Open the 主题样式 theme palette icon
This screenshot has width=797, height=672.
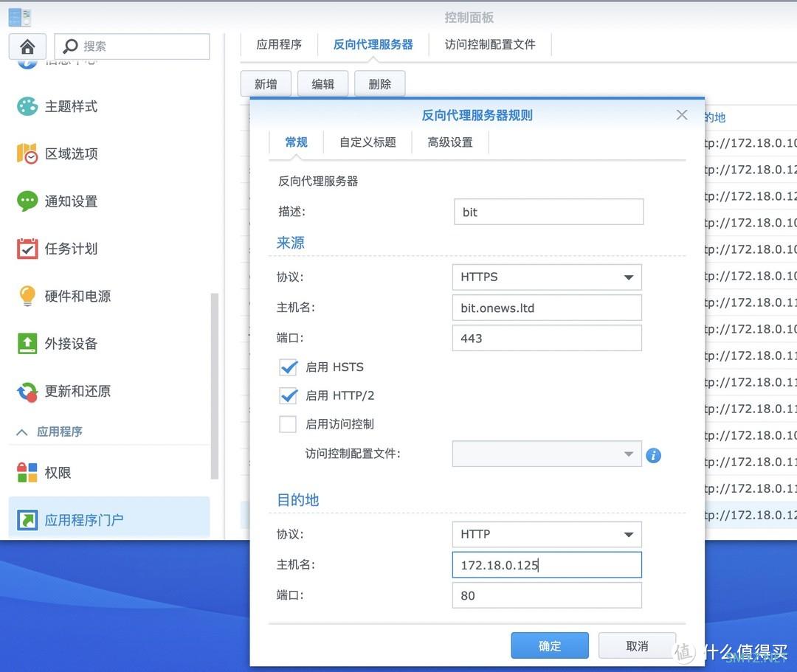(27, 106)
